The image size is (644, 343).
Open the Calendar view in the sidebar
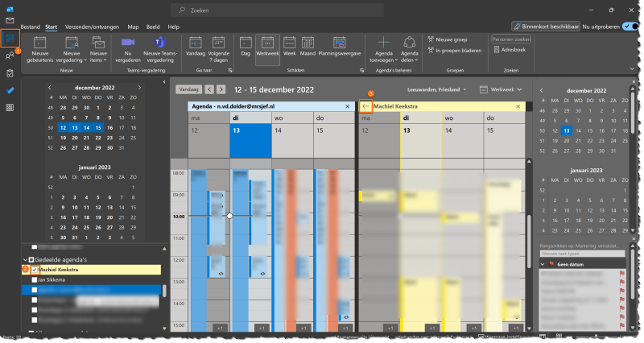[10, 38]
